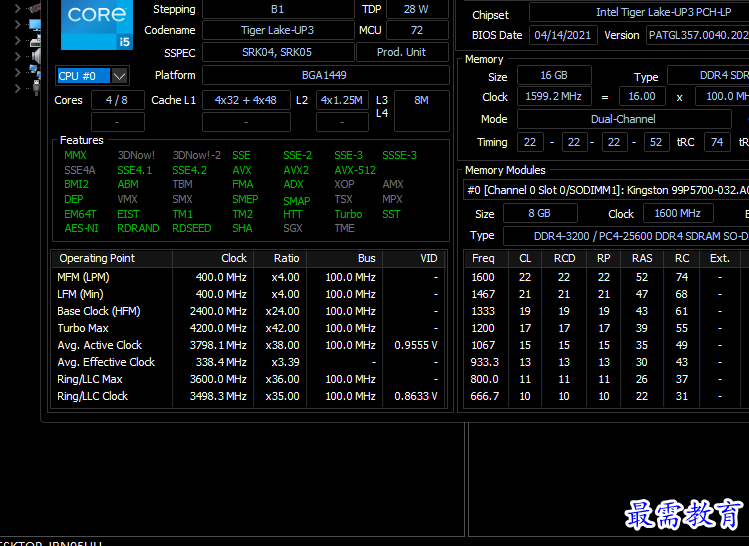Image resolution: width=749 pixels, height=546 pixels.
Task: Click the AES-NI feature label
Action: (x=81, y=228)
